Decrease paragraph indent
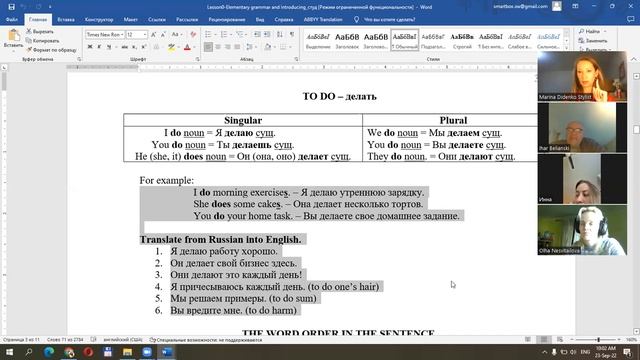Viewport: 640px width, 360px height. coord(257,35)
